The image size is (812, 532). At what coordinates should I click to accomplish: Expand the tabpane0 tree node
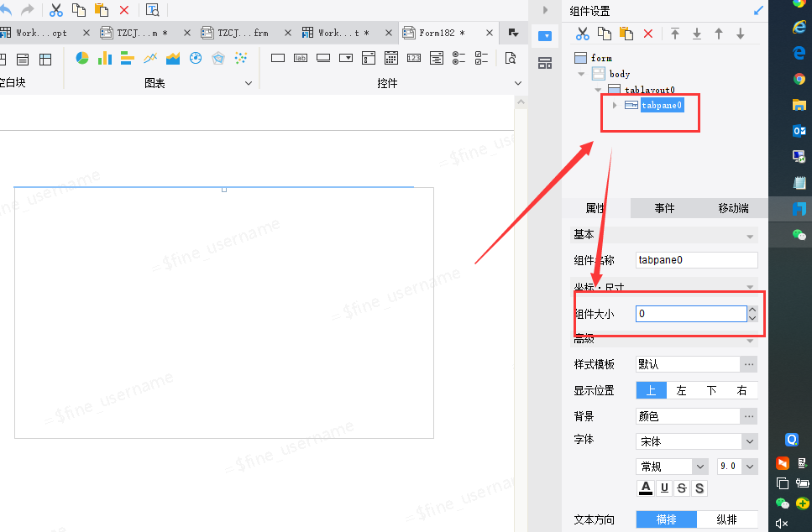tap(615, 105)
